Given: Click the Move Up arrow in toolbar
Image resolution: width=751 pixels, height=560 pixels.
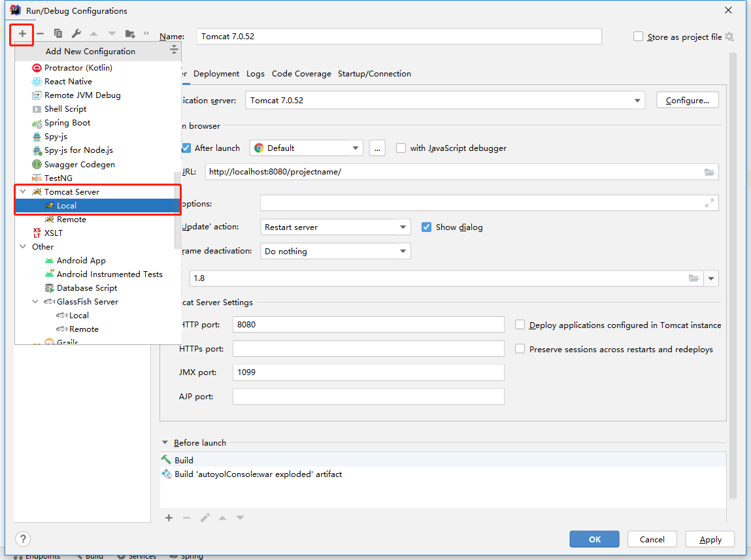Looking at the screenshot, I should point(94,33).
